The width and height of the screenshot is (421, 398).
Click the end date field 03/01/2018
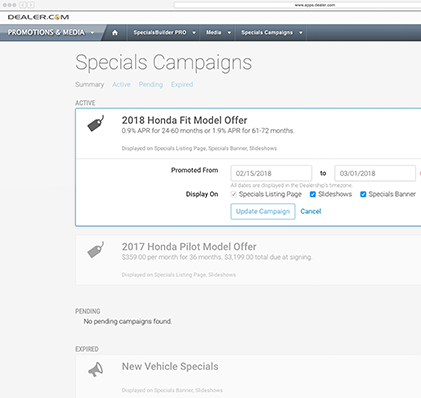click(x=375, y=173)
